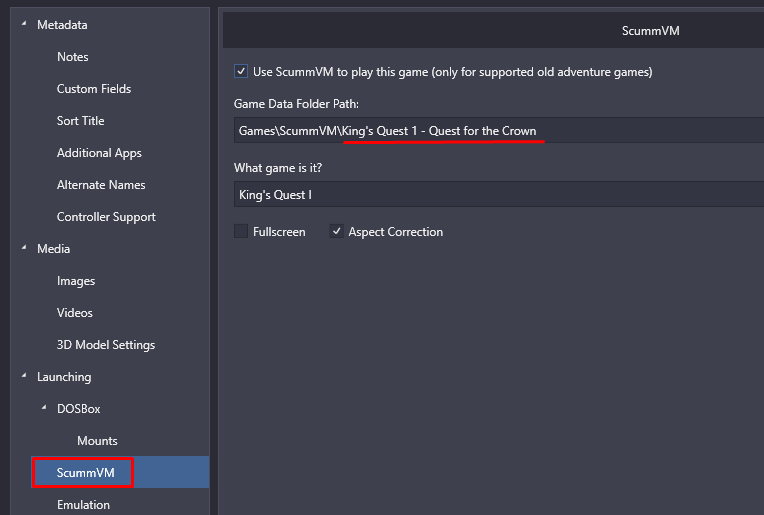Screen dimensions: 764x515
Task: Collapse the Media tree section
Action: 24,248
